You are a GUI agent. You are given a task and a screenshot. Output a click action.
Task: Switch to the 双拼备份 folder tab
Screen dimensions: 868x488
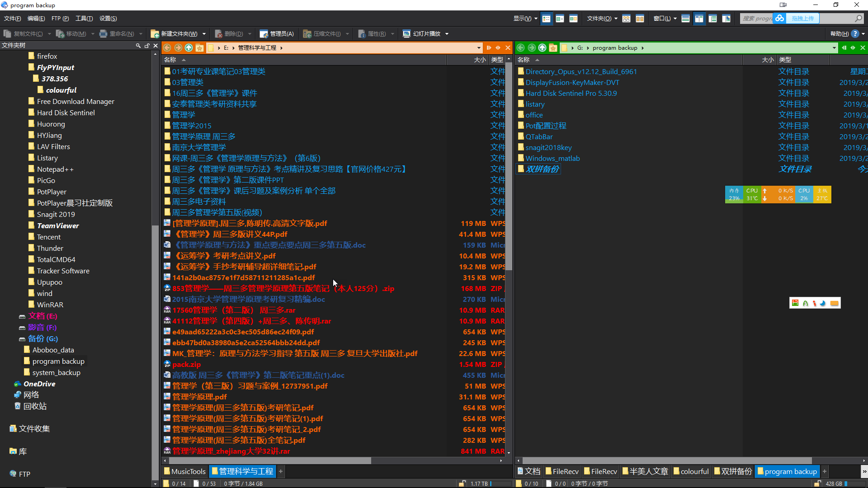pos(733,471)
